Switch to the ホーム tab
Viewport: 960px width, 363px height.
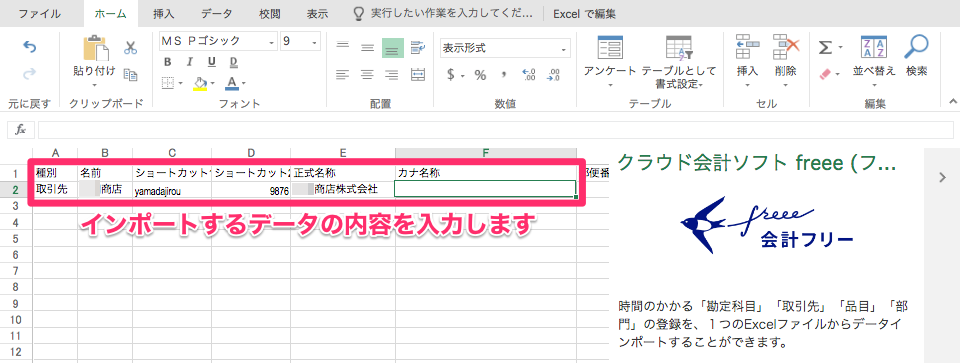111,13
